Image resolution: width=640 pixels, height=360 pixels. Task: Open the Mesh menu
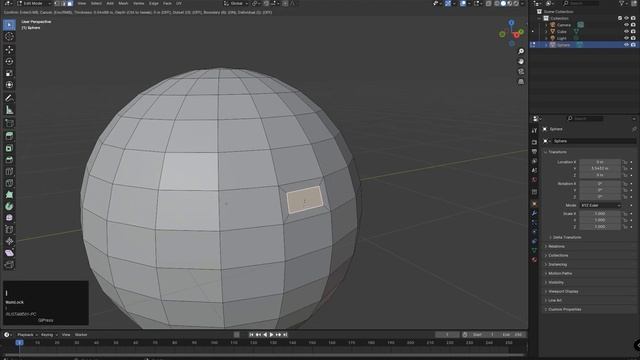click(123, 3)
